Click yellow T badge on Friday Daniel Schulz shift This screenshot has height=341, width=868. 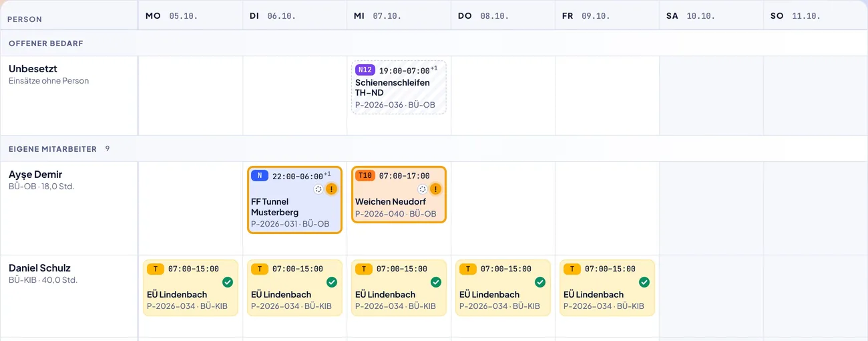point(572,269)
